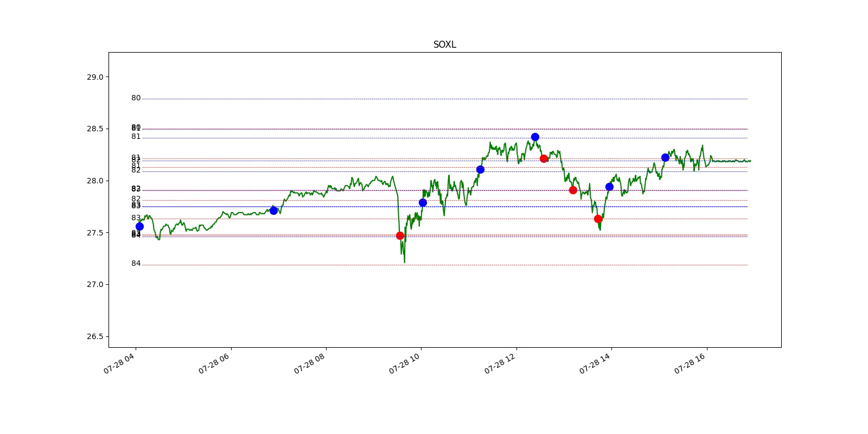Click the red marker at the 13:40 low

(x=598, y=219)
